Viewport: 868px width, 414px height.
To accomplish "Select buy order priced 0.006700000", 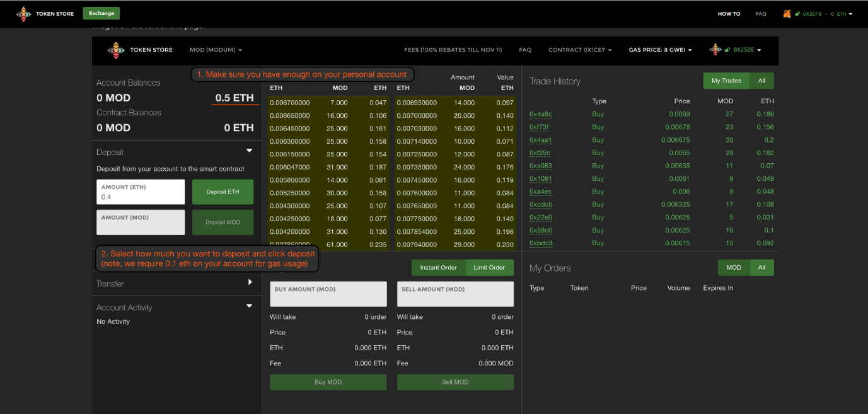I will [328, 103].
